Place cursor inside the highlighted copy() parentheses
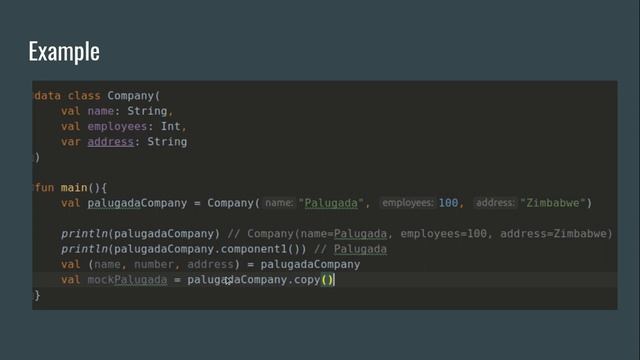The width and height of the screenshot is (640, 360). tap(327, 280)
